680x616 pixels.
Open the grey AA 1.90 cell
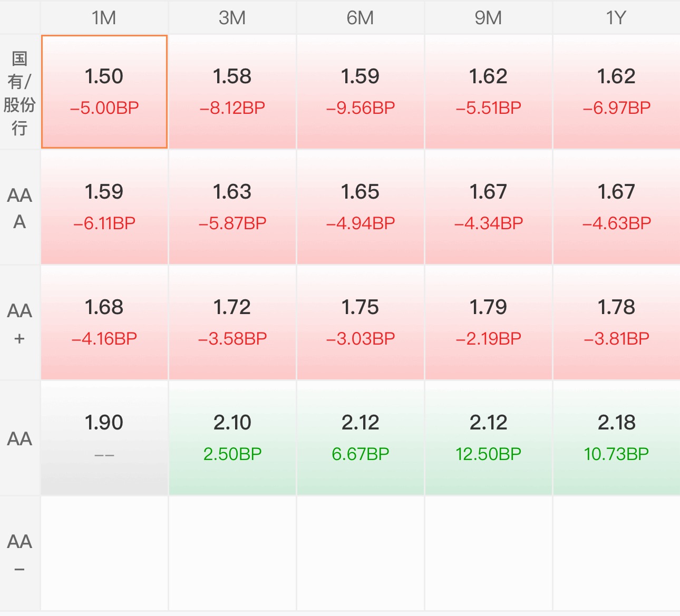pyautogui.click(x=104, y=438)
